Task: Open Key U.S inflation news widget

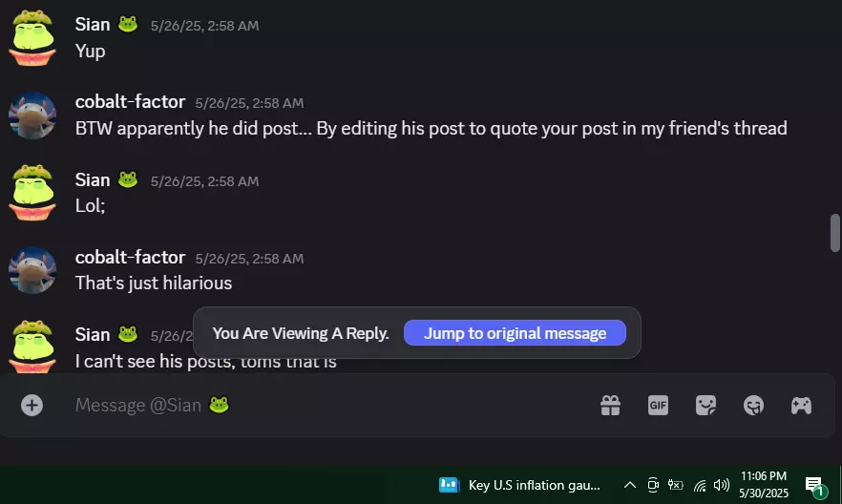Action: [519, 485]
